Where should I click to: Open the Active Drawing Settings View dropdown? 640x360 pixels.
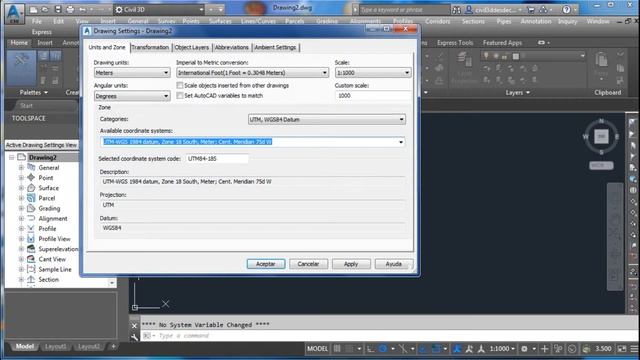pyautogui.click(x=42, y=145)
